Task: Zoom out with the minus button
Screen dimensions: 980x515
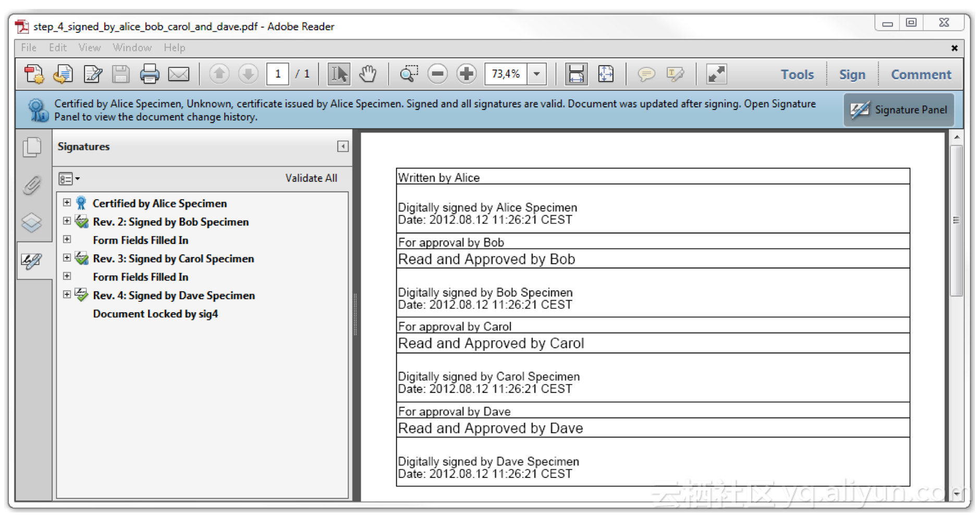Action: pyautogui.click(x=438, y=74)
